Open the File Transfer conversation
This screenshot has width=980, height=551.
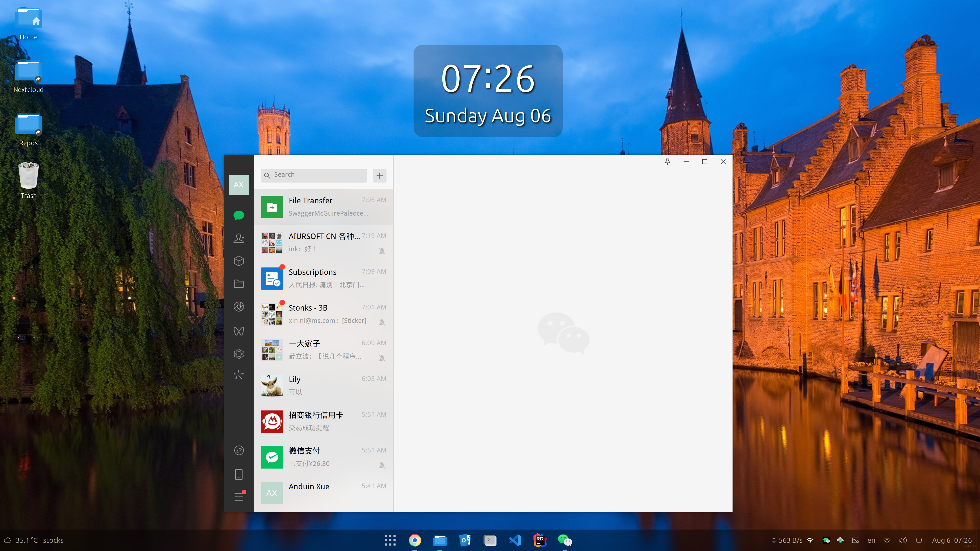pyautogui.click(x=323, y=207)
